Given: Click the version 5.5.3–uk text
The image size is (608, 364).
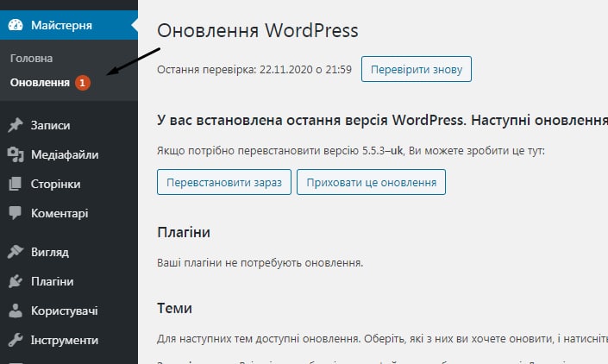Looking at the screenshot, I should point(382,150).
